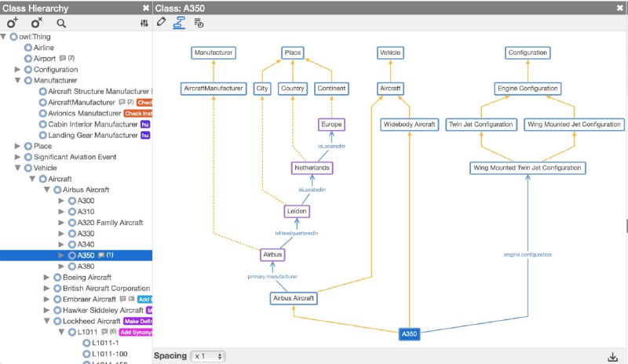Open Airport comments icon

63,58
